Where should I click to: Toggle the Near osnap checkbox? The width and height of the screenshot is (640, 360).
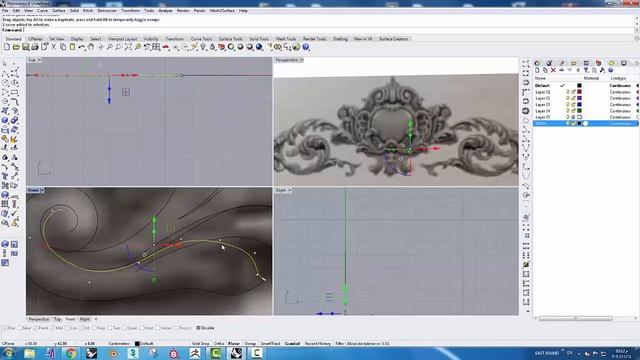(x=19, y=328)
